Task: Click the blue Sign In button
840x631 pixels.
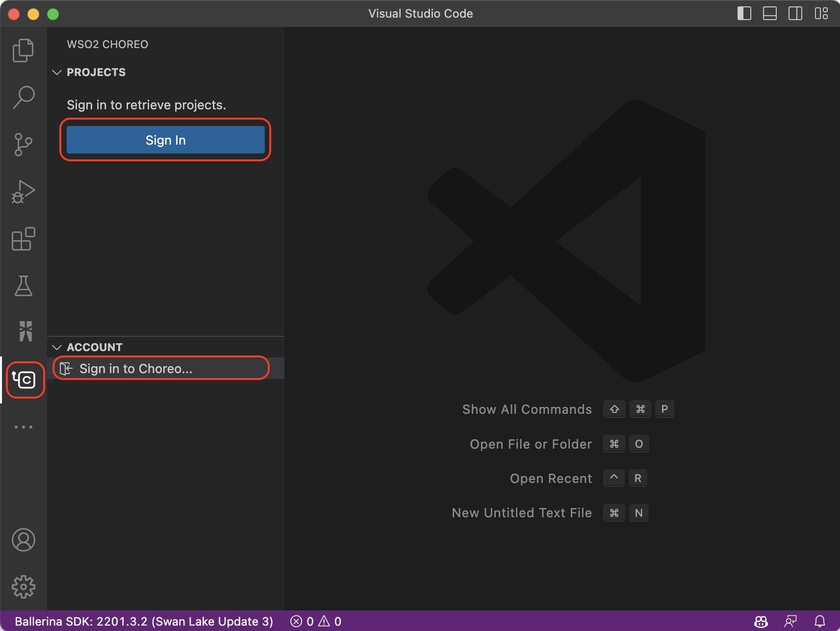Action: click(166, 140)
